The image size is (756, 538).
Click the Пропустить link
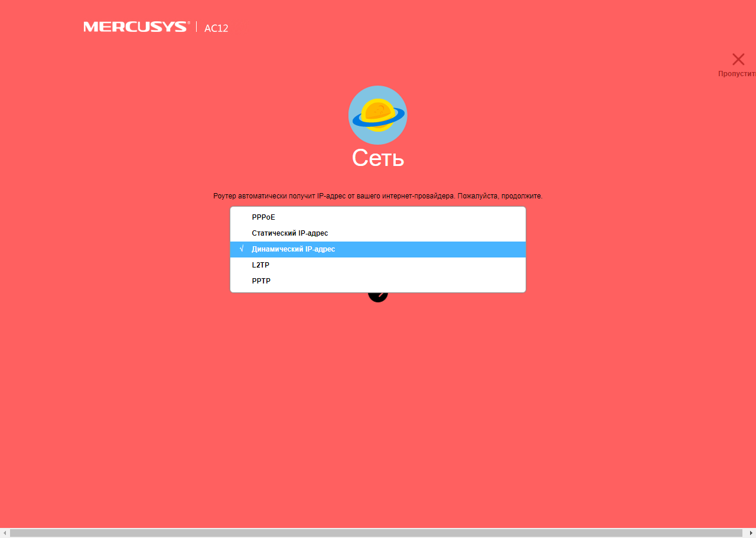click(737, 74)
